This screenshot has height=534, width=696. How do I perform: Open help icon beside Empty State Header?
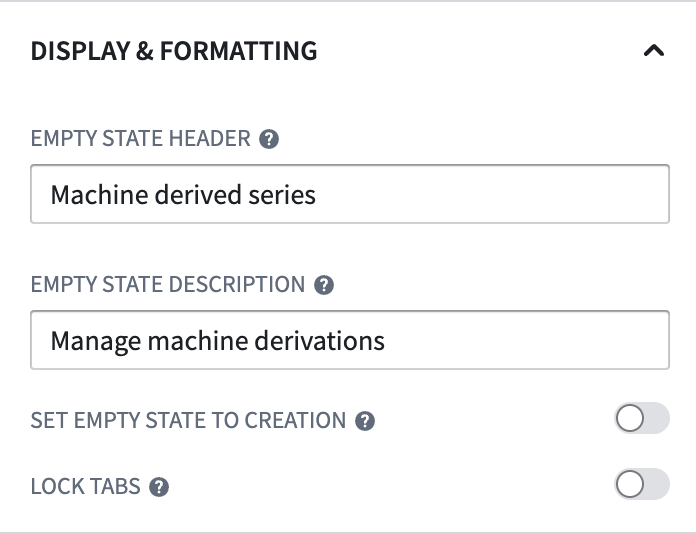coord(269,139)
